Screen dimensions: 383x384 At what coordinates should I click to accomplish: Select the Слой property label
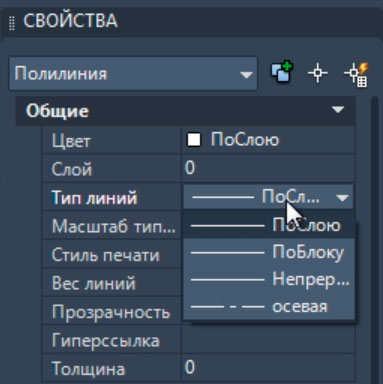[72, 169]
